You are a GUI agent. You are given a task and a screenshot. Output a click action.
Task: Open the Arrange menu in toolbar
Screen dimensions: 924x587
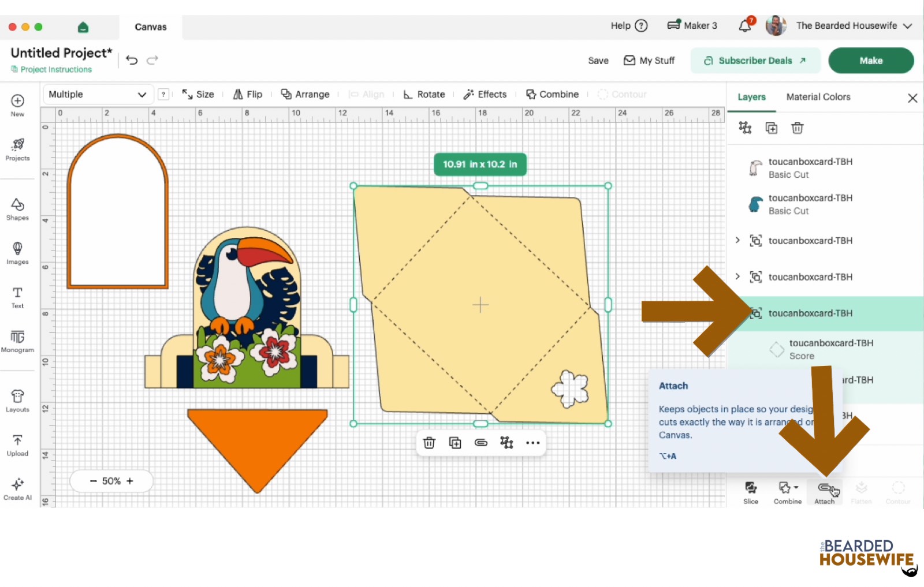point(305,94)
